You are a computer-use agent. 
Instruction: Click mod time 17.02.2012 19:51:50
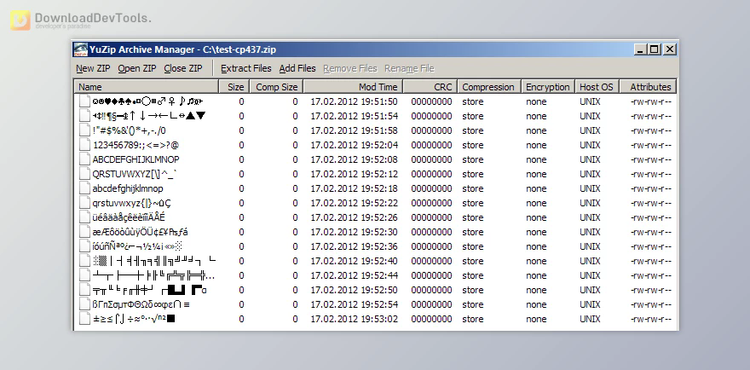tap(354, 101)
